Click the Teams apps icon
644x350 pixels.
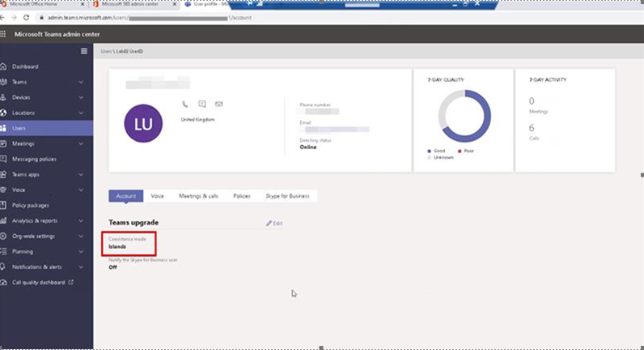click(3, 174)
